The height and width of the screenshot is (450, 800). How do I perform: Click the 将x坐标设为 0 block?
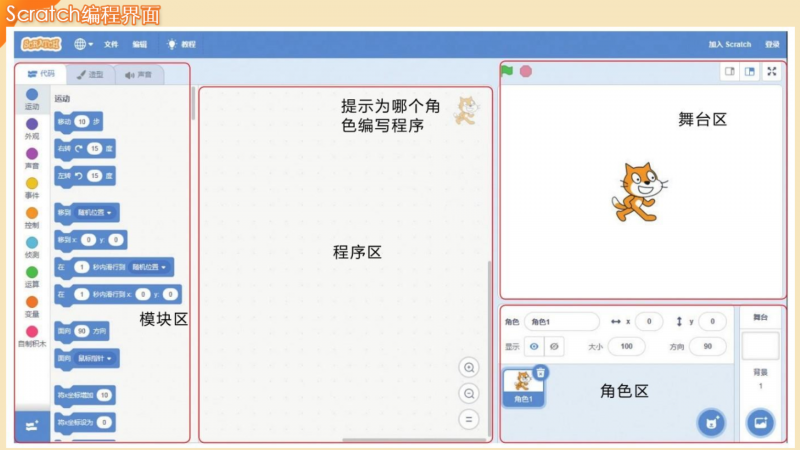[85, 422]
